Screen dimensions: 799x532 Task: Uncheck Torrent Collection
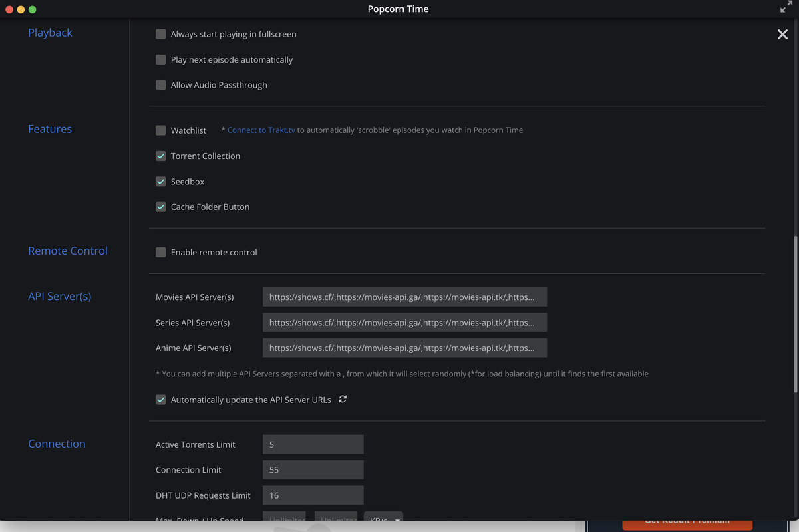[x=161, y=156]
